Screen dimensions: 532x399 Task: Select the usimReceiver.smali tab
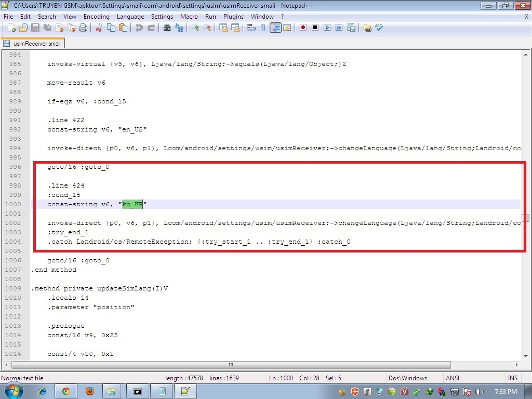(33, 44)
